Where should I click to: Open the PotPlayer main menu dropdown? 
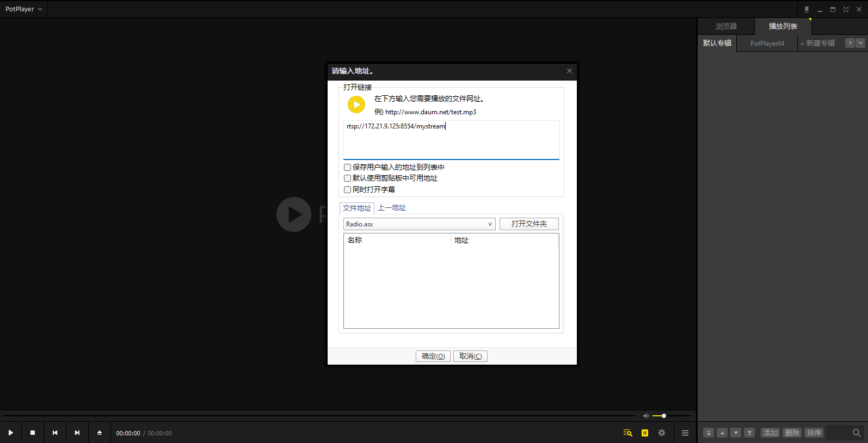point(24,9)
